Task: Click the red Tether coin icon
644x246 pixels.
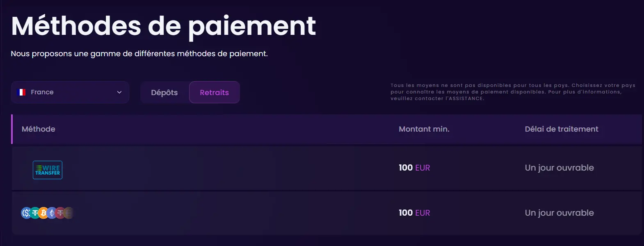Action: click(60, 213)
